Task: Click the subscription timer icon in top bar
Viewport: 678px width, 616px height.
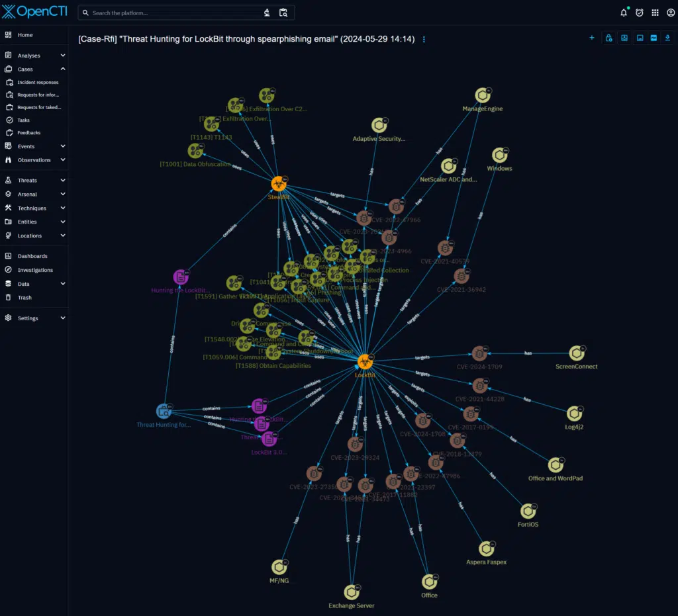Action: (x=638, y=12)
